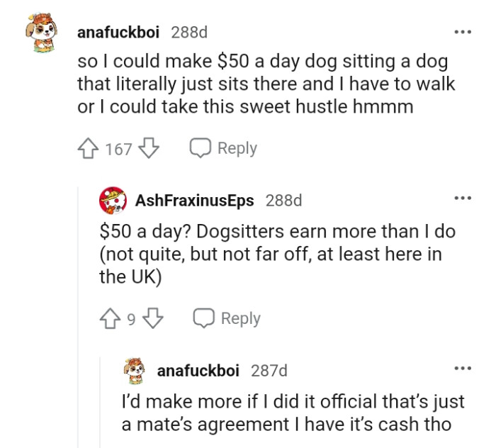Image resolution: width=496 pixels, height=448 pixels.
Task: Open the more options menu on the top comment
Action: click(463, 32)
